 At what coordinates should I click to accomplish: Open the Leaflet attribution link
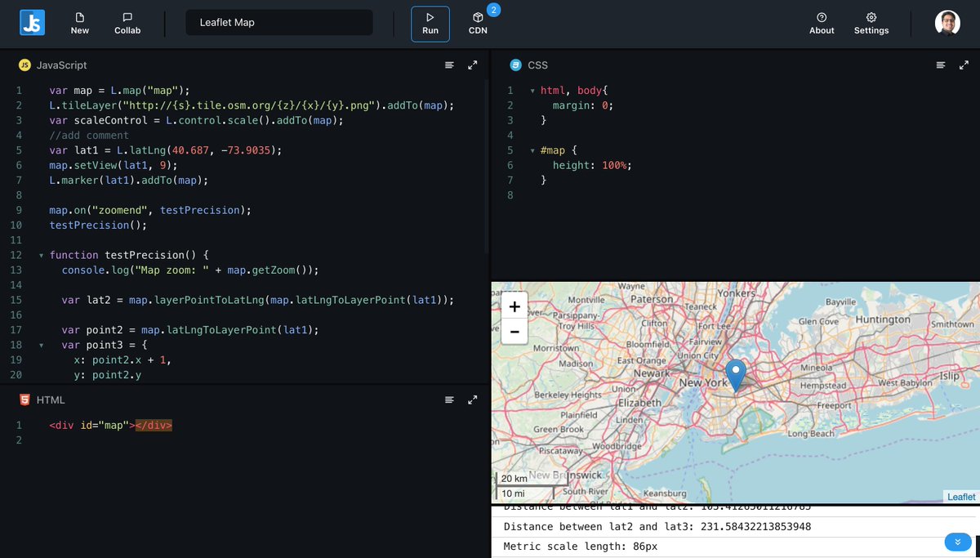point(960,496)
